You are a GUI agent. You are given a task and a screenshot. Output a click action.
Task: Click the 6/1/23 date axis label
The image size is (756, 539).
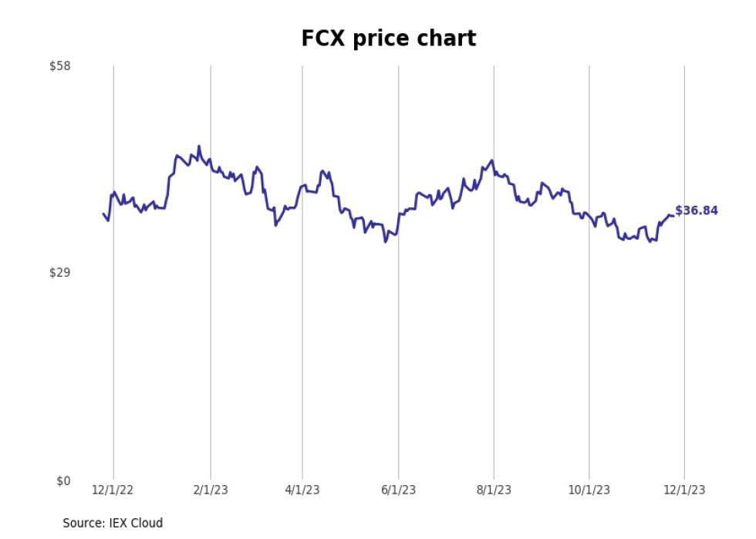(x=398, y=490)
